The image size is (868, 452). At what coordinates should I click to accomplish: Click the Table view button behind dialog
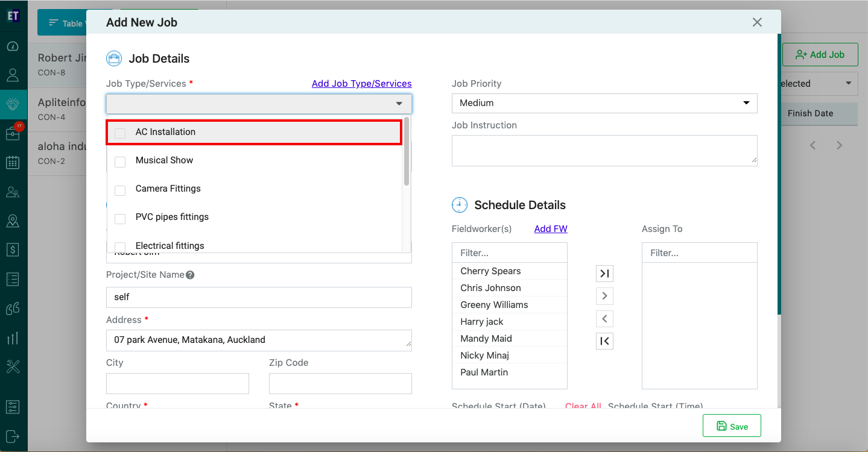click(62, 23)
